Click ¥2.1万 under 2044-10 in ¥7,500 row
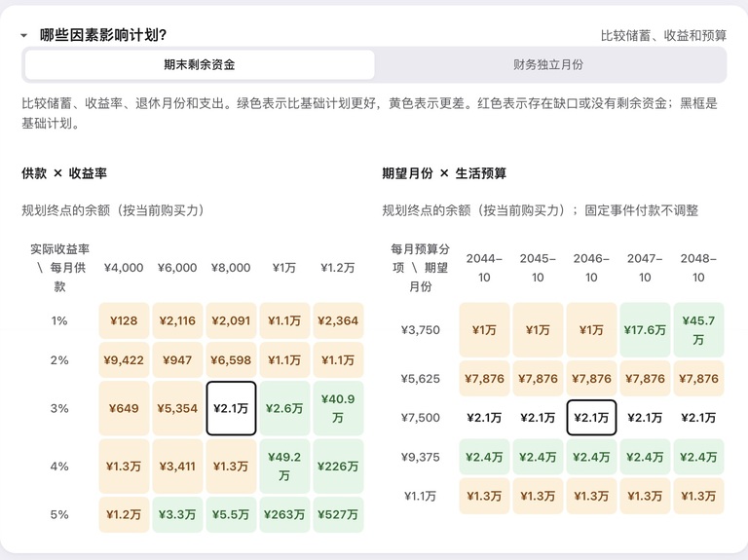This screenshot has width=748, height=560. click(484, 418)
